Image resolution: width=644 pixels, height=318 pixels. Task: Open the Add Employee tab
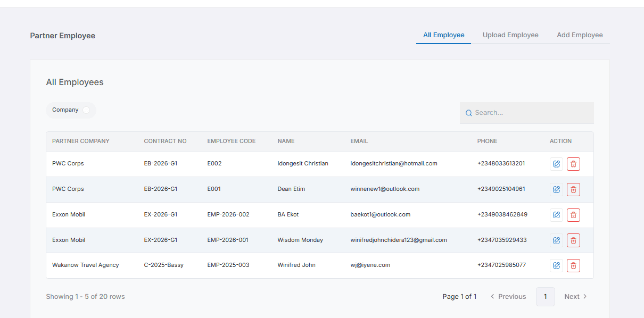pos(580,35)
